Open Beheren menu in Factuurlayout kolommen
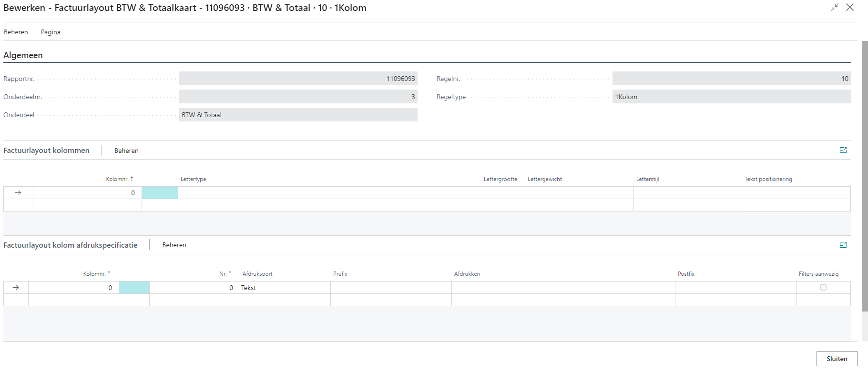 (126, 151)
